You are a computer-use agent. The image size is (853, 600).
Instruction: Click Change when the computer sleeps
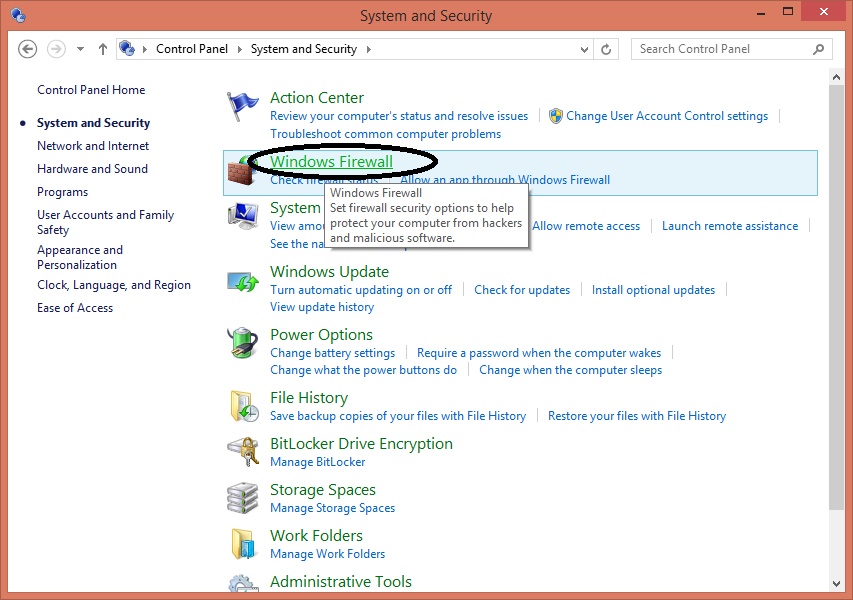[570, 370]
